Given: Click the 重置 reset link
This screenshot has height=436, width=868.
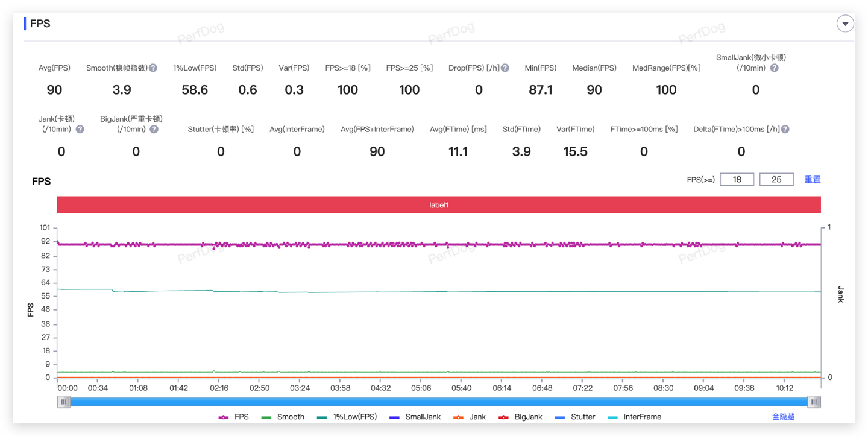Looking at the screenshot, I should click(813, 179).
